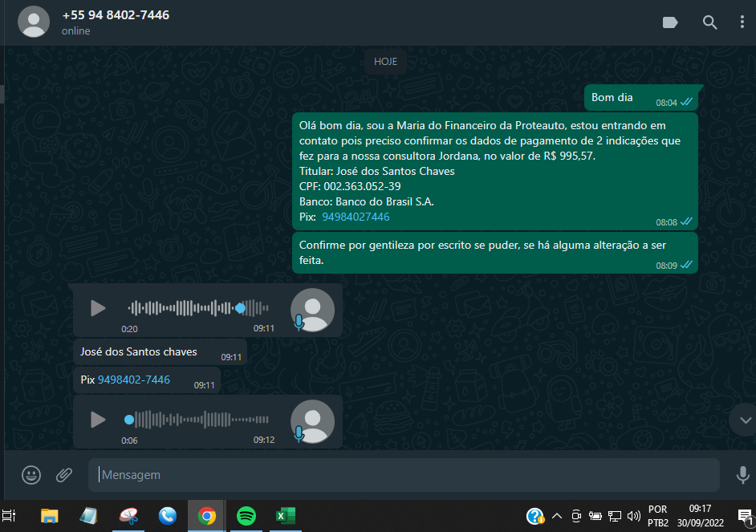Click the microphone to record voice message
756x532 pixels.
tap(742, 475)
